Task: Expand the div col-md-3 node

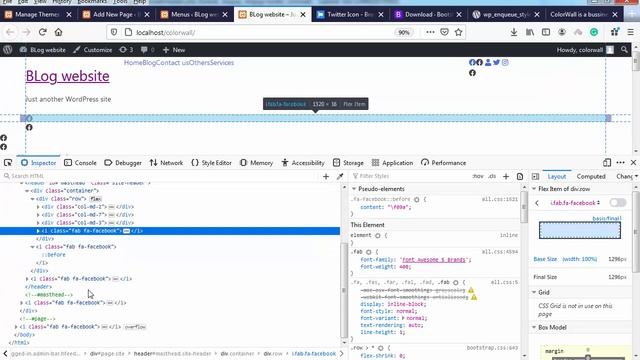Action: [38, 223]
